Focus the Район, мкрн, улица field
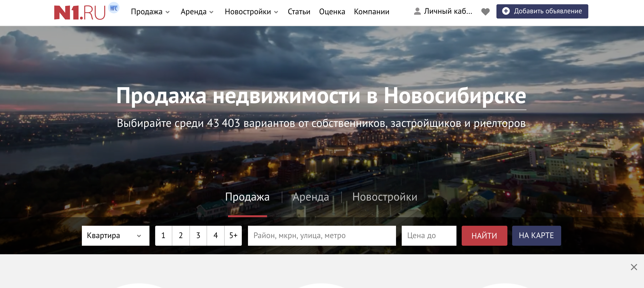The height and width of the screenshot is (288, 644). click(x=322, y=235)
